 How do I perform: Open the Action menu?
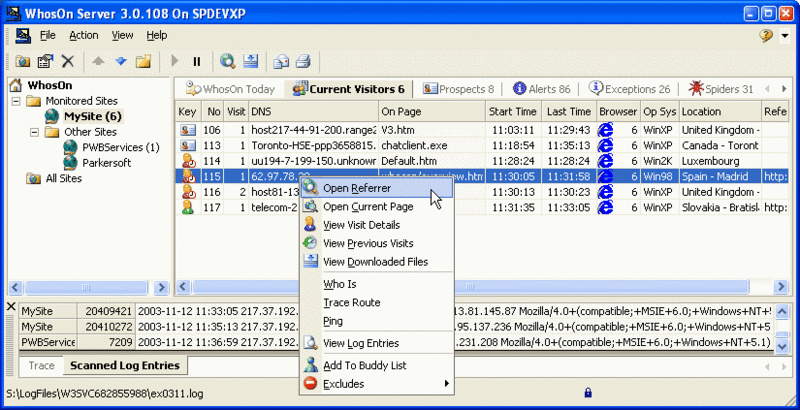point(84,35)
